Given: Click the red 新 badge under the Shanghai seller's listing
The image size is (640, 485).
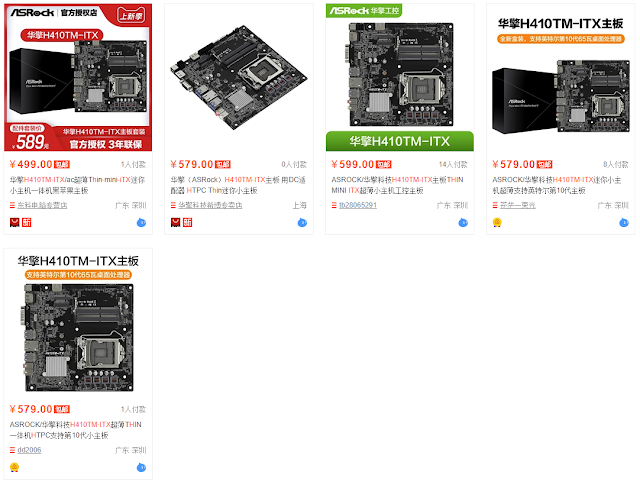Looking at the screenshot, I should point(187,222).
